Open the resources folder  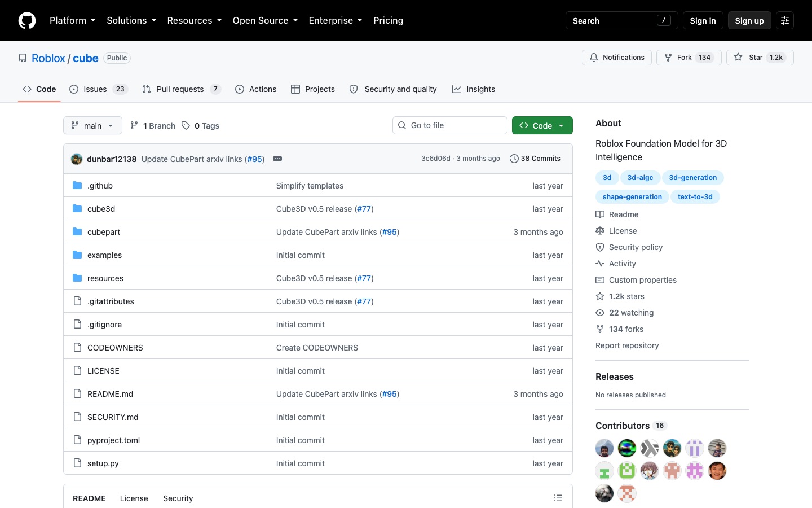[105, 278]
